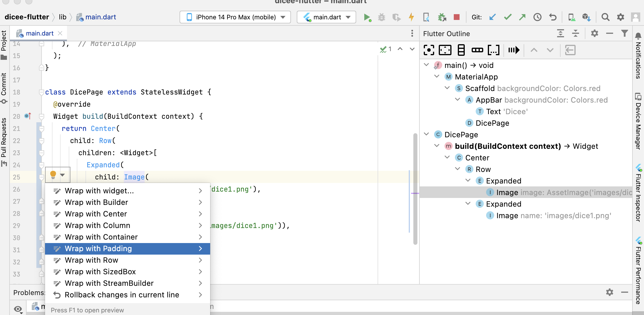This screenshot has width=644, height=315.
Task: Select the DicePage class in Flutter Outline
Action: (461, 135)
